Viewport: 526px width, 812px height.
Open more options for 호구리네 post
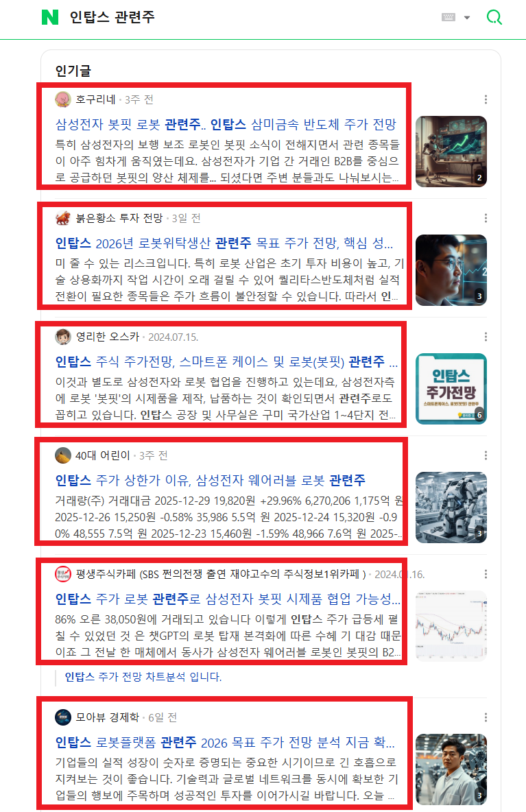486,99
